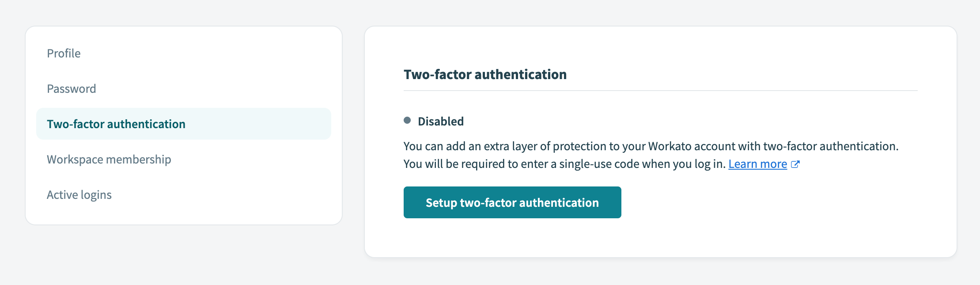Click the external link icon beside Learn more
Viewport: 980px width, 285px height.
point(796,164)
